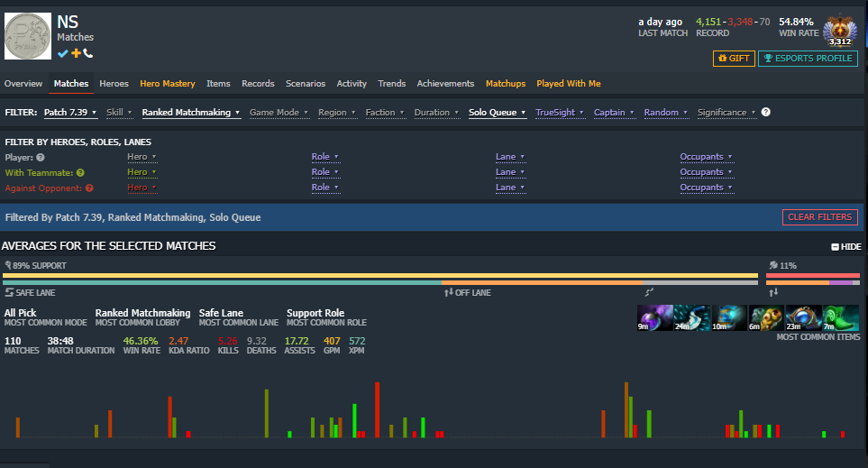The width and height of the screenshot is (868, 468).
Task: Click the tallest red bar in the match chart
Action: click(x=377, y=410)
